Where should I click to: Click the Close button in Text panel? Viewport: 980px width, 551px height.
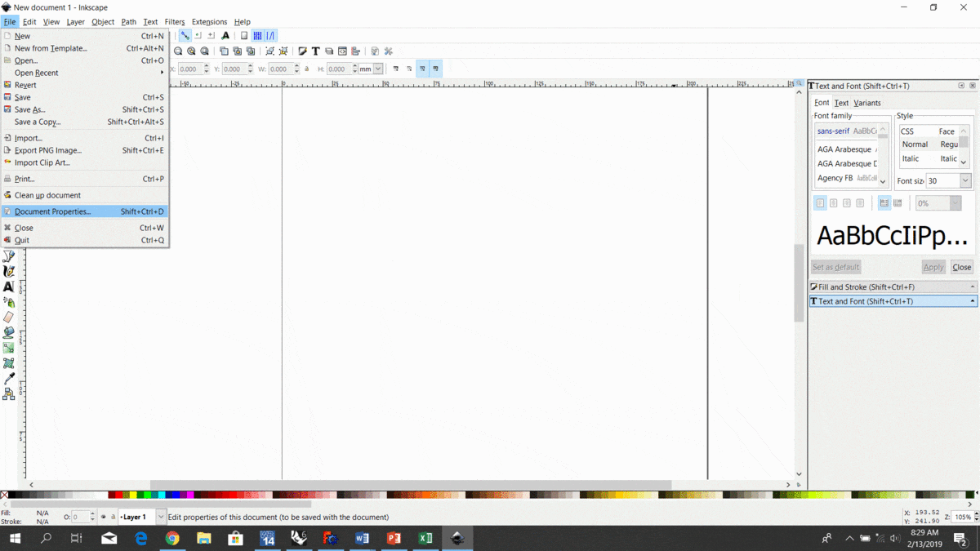(962, 267)
